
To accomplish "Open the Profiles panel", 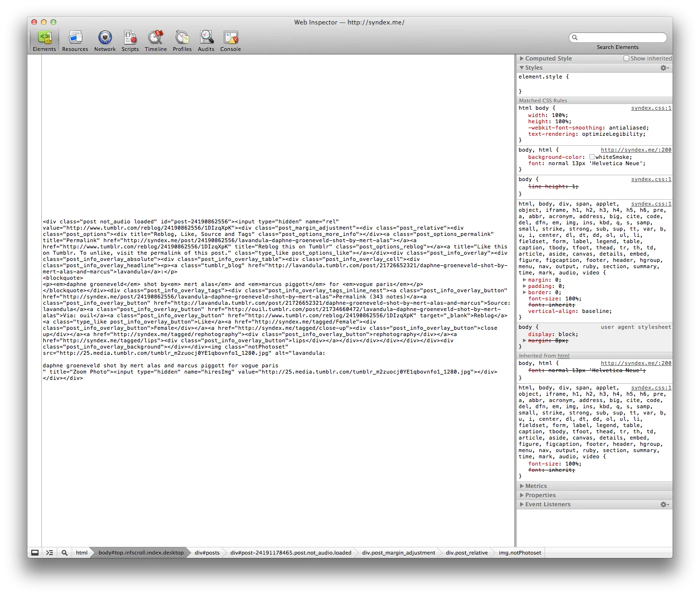I will [x=182, y=41].
